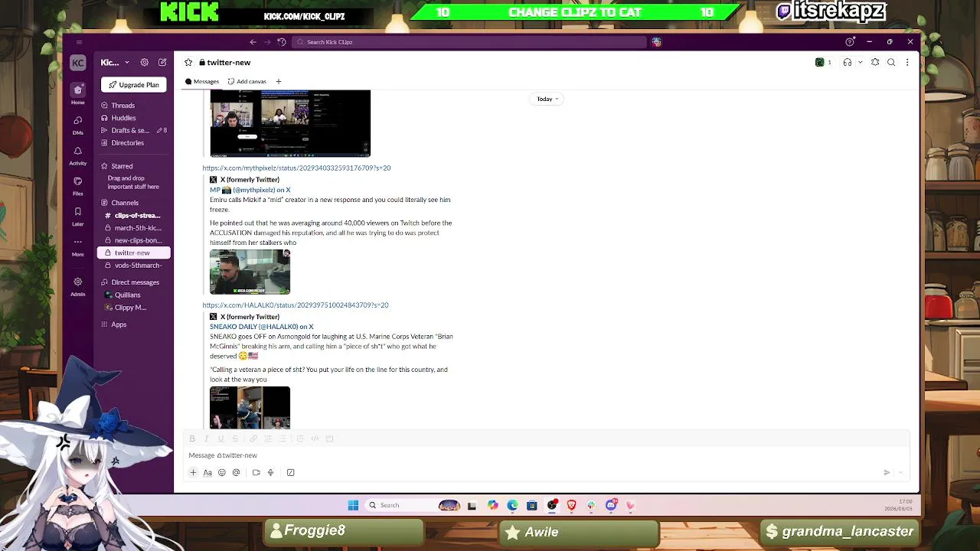This screenshot has width=980, height=551.
Task: Open the SNEAKO post image thumbnail
Action: (x=250, y=407)
